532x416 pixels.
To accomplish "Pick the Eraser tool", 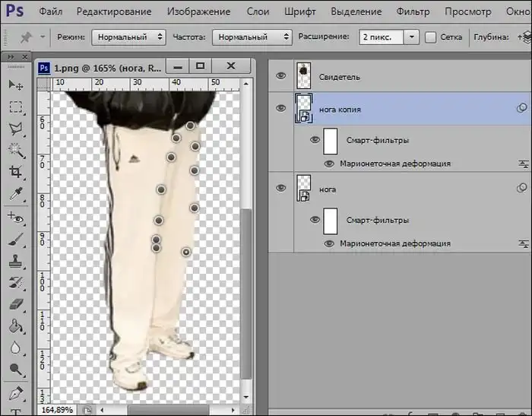I will pos(15,305).
